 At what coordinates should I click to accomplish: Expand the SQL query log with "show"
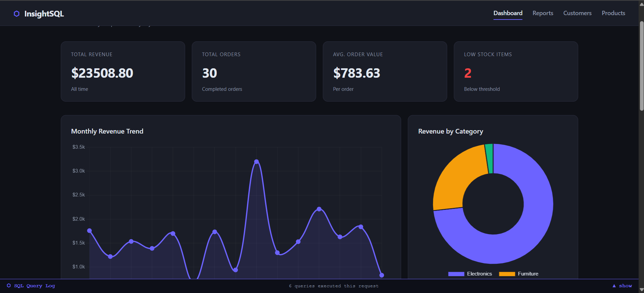(622, 286)
